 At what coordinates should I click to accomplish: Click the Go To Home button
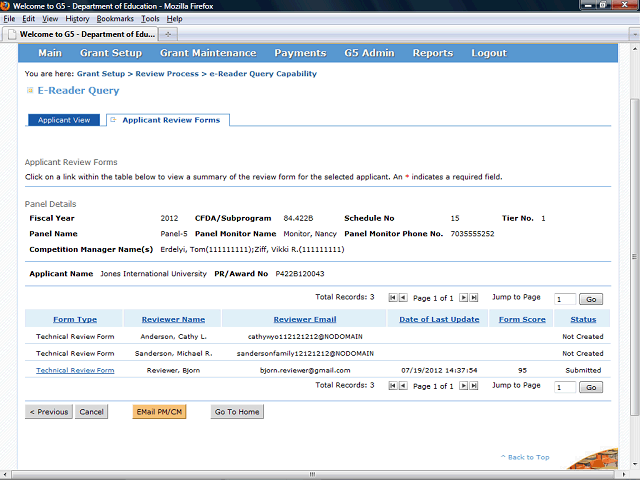tap(237, 412)
